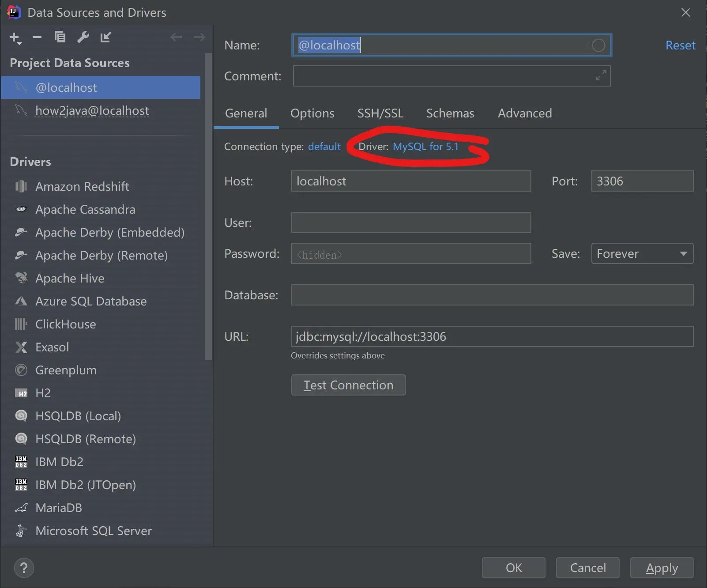Viewport: 707px width, 588px height.
Task: Click the IBM Db2 icon
Action: click(x=21, y=462)
